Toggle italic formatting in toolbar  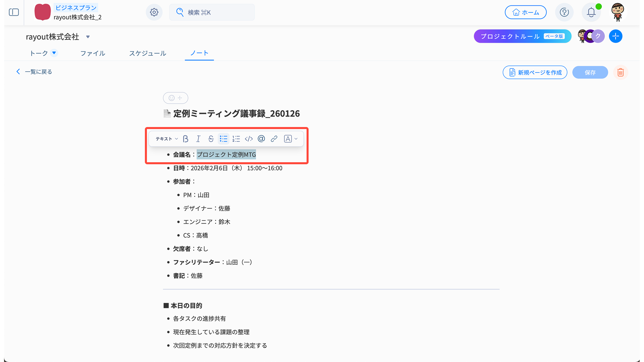pos(198,139)
